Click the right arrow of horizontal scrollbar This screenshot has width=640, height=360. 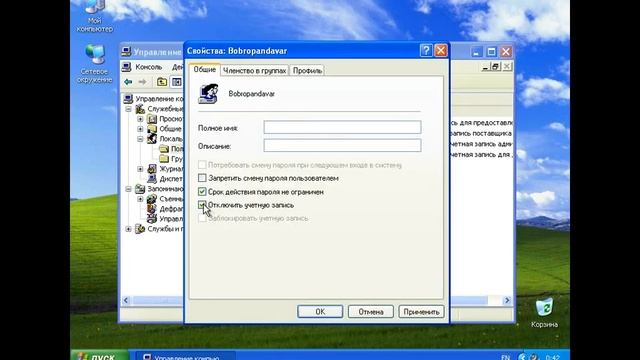click(x=507, y=300)
